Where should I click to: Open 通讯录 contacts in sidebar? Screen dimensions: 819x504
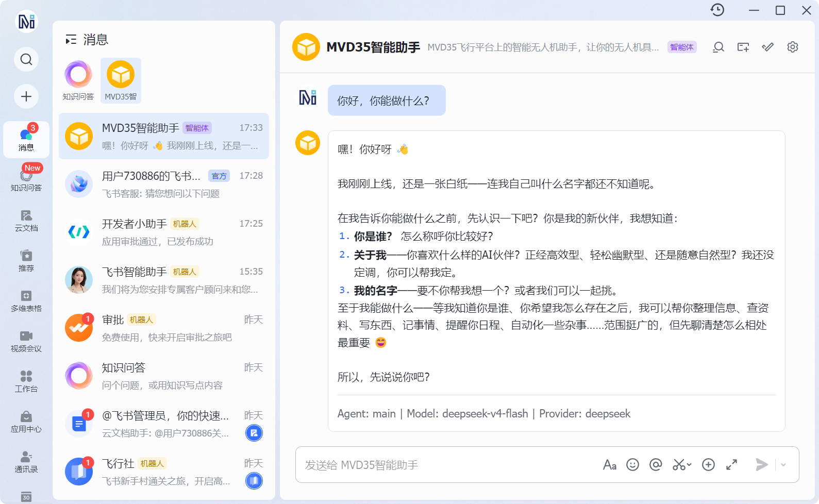pos(26,461)
